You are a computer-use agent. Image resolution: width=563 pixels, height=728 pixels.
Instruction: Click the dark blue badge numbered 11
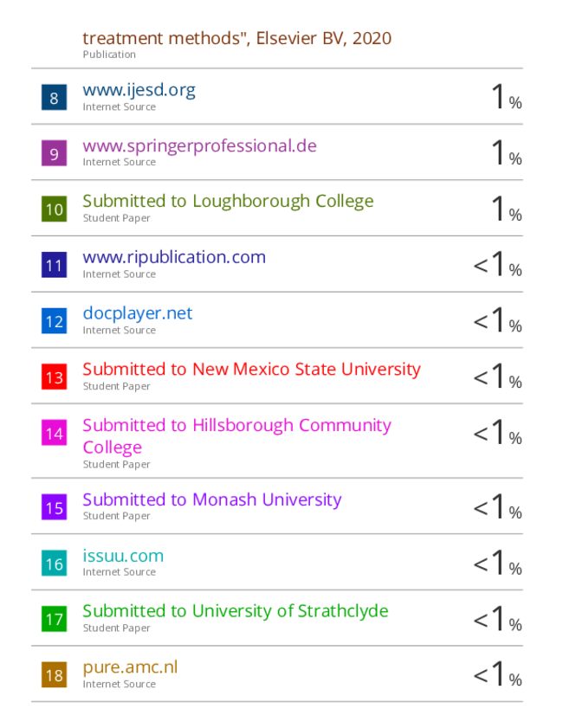pyautogui.click(x=54, y=265)
